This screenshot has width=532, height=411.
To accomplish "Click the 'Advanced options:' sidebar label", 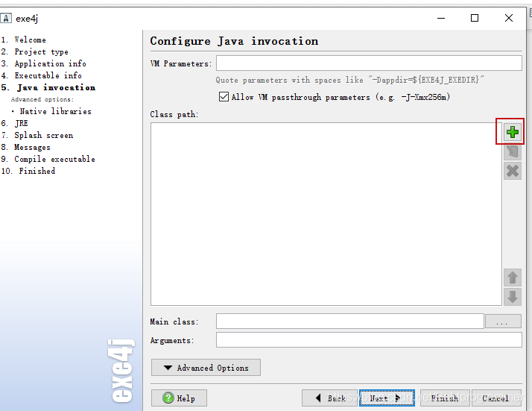I will (42, 99).
